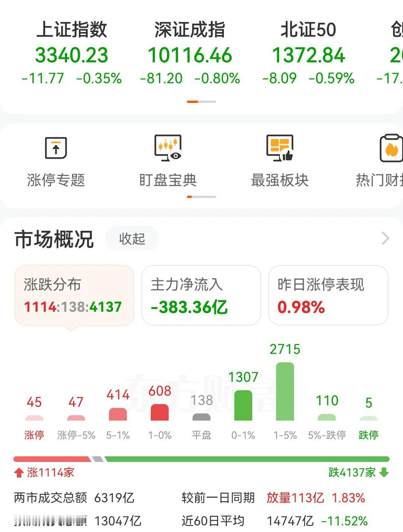Viewport: 403px width, 532px height.
Task: Open the 最强板块 thumbs-up icon
Action: point(280,148)
